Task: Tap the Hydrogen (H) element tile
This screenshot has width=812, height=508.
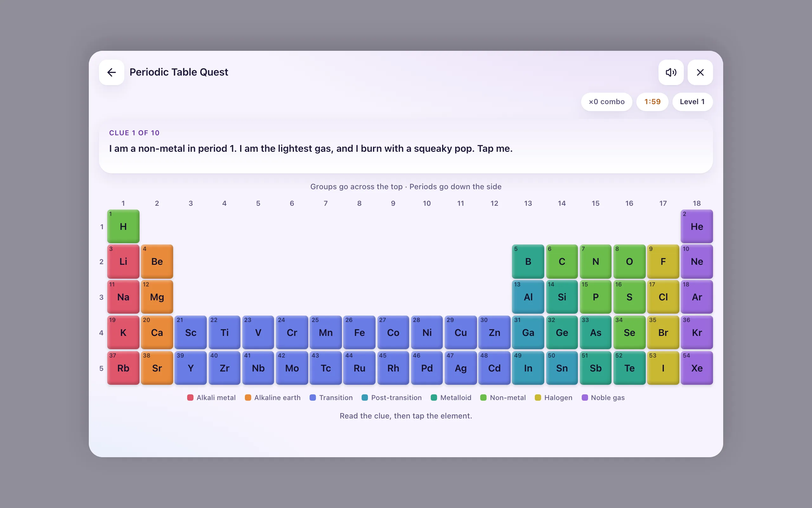Action: [123, 226]
